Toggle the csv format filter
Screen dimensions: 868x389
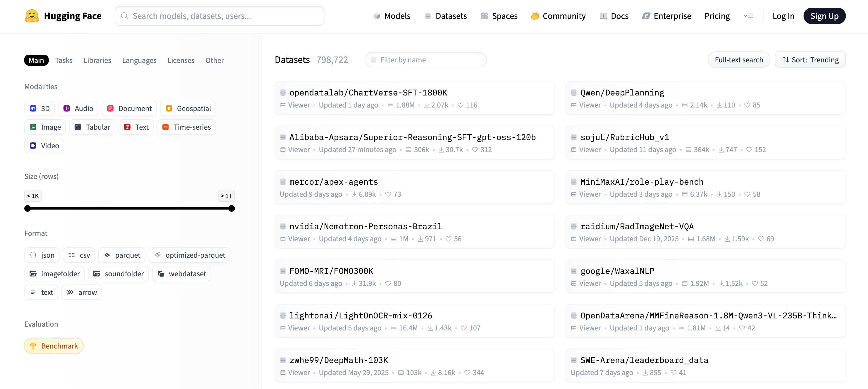point(79,255)
